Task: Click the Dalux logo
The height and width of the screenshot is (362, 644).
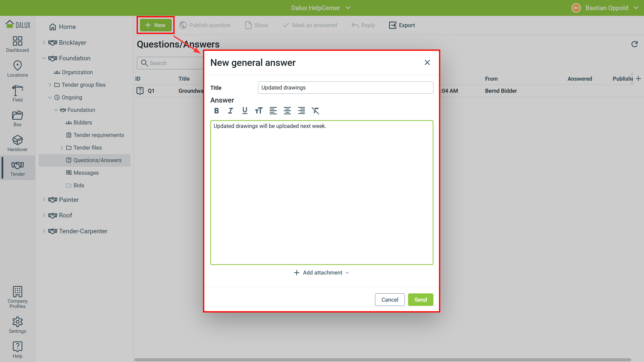Action: tap(18, 24)
